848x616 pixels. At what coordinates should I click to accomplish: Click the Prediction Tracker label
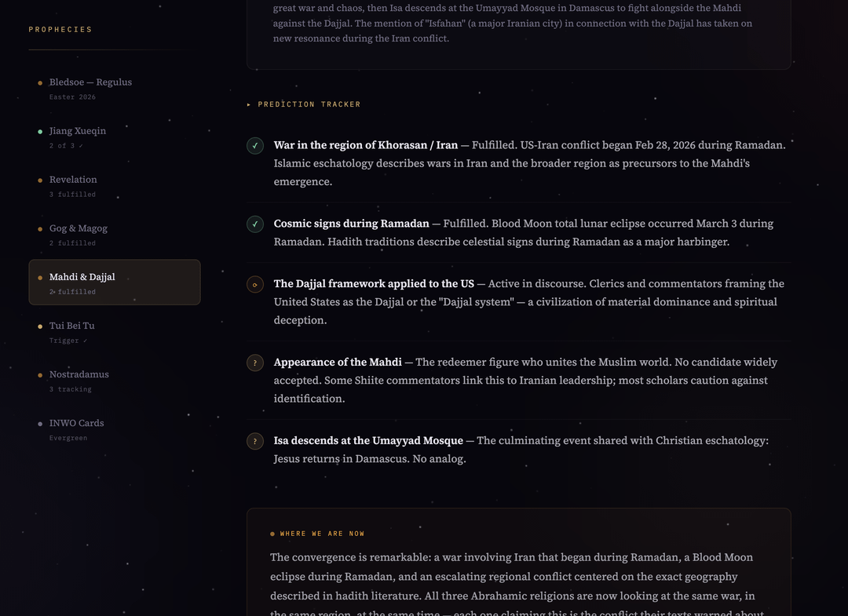coord(309,104)
